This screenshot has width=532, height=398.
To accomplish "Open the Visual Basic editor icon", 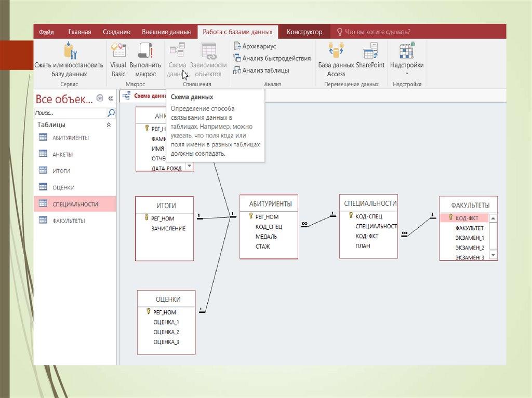I will [x=118, y=52].
